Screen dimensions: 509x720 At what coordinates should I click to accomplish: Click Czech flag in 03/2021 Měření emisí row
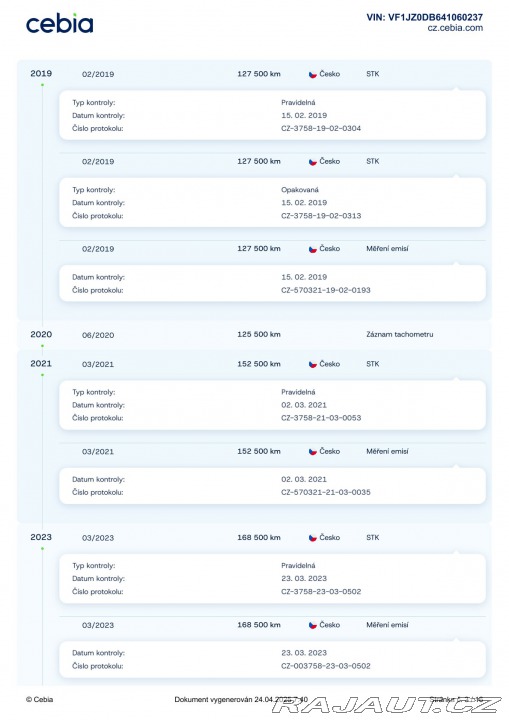(313, 451)
